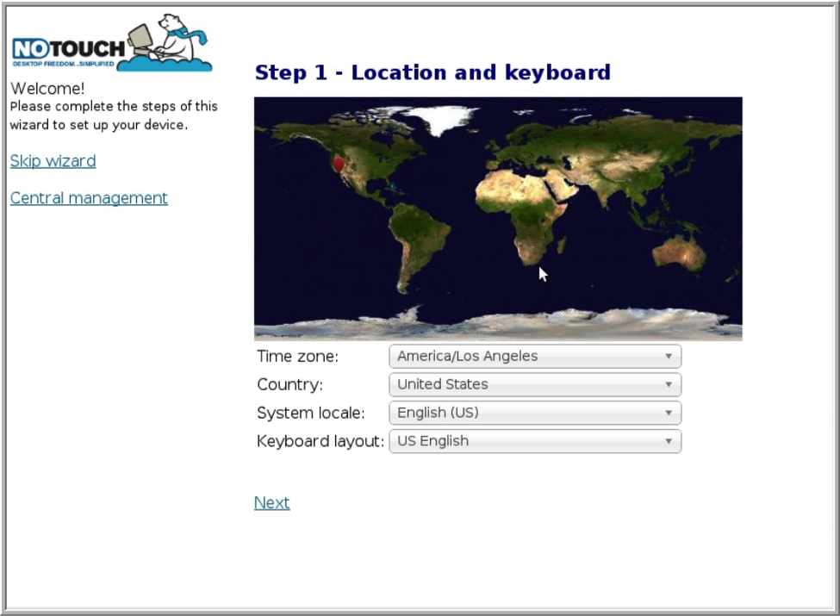Open the Central management link
Viewport: 840px width, 616px height.
89,198
